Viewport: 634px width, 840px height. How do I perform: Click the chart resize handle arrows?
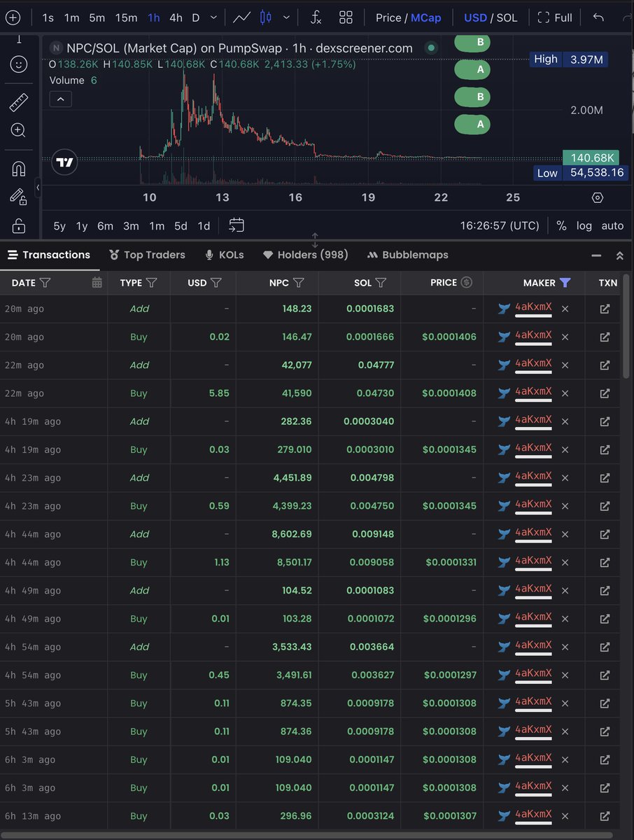click(x=315, y=240)
